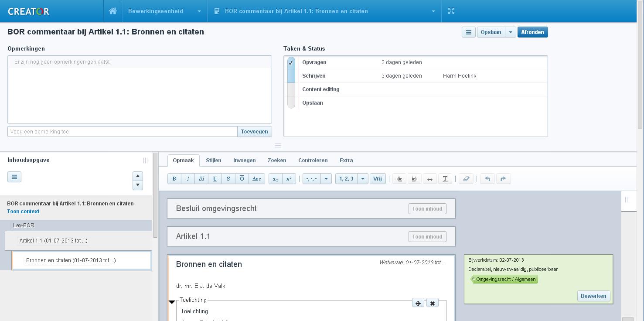Click the undo arrow
Screen dimensions: 644x321
[x=487, y=179]
